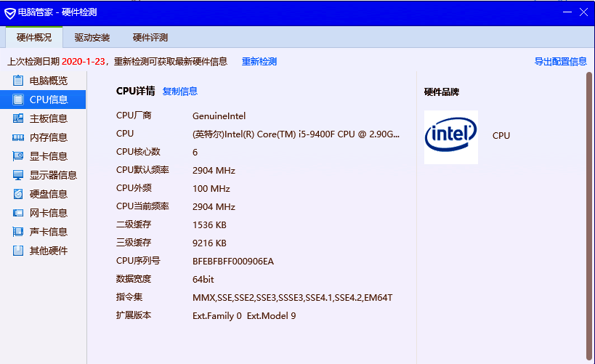This screenshot has height=364, width=595.
Task: Click the CPU序列号 label
Action: (138, 261)
